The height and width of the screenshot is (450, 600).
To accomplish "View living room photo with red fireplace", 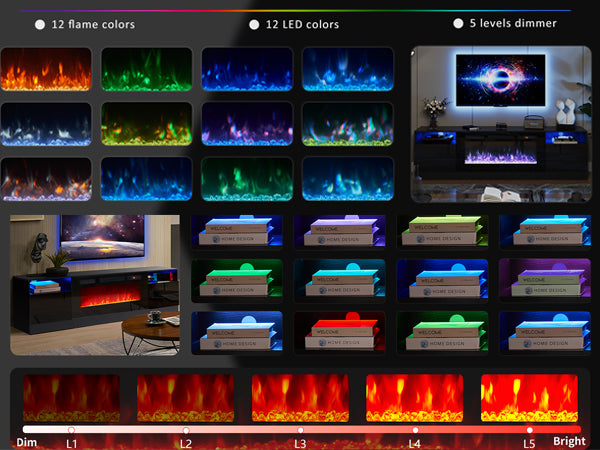I will (96, 284).
